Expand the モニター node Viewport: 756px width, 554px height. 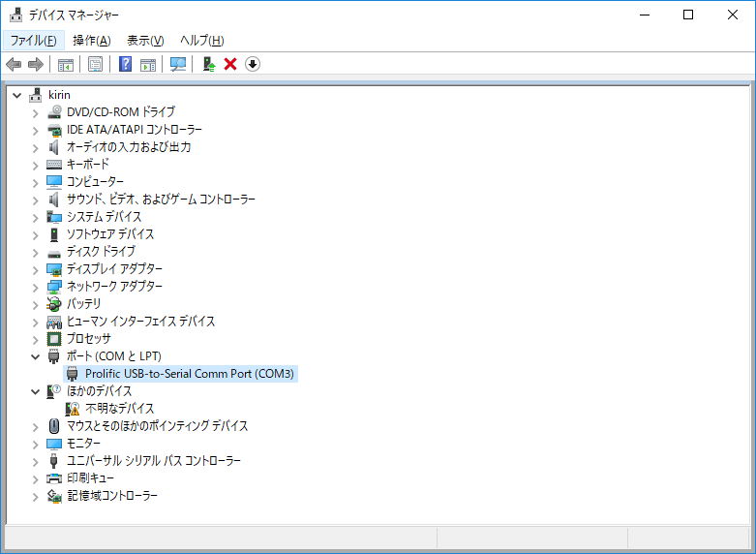[x=35, y=444]
